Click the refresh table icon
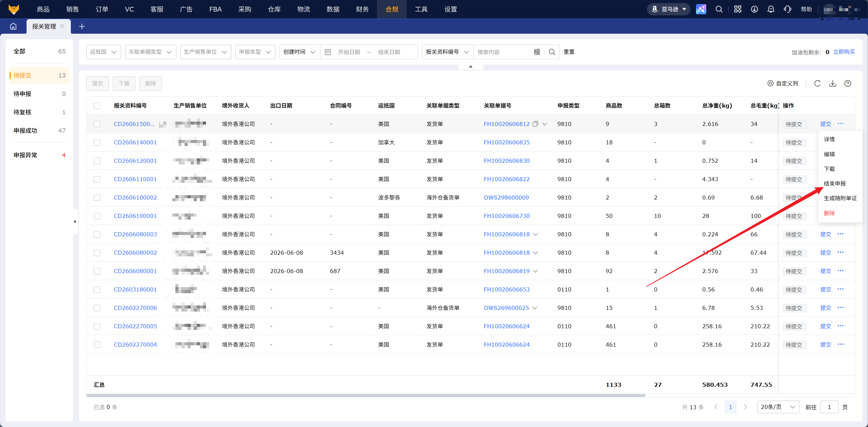 (817, 83)
